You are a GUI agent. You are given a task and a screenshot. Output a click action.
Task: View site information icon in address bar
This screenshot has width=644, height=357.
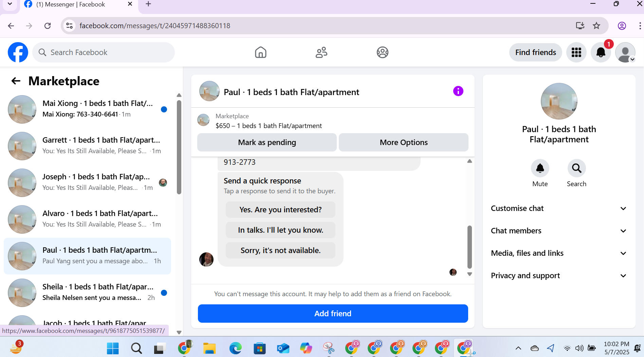[x=69, y=26]
